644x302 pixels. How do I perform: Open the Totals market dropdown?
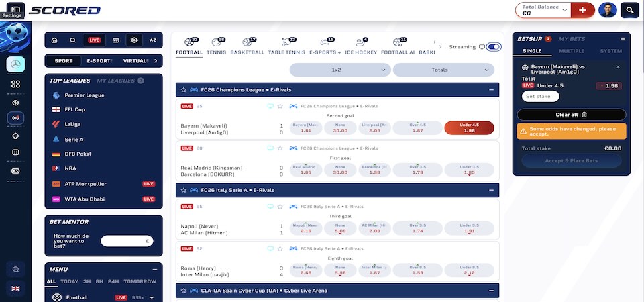pyautogui.click(x=443, y=70)
